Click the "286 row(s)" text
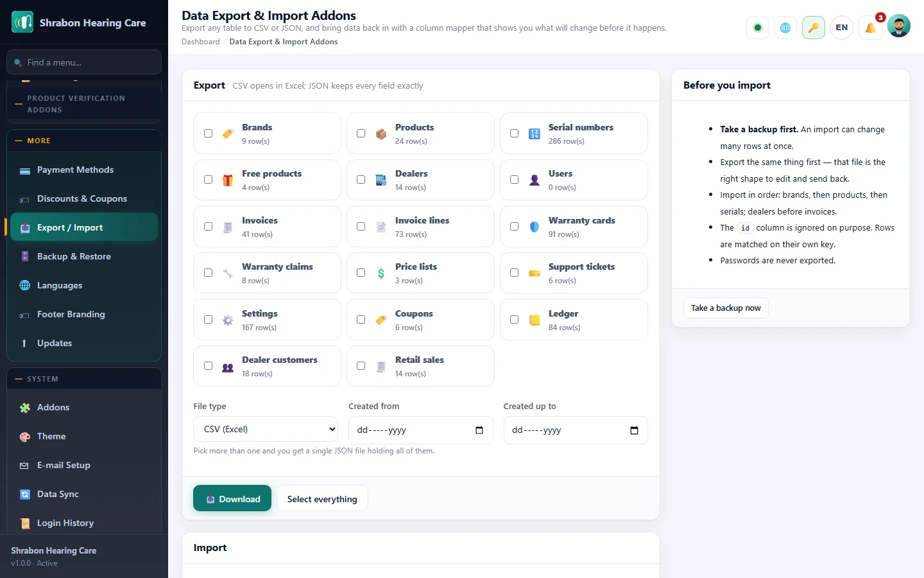 (567, 141)
